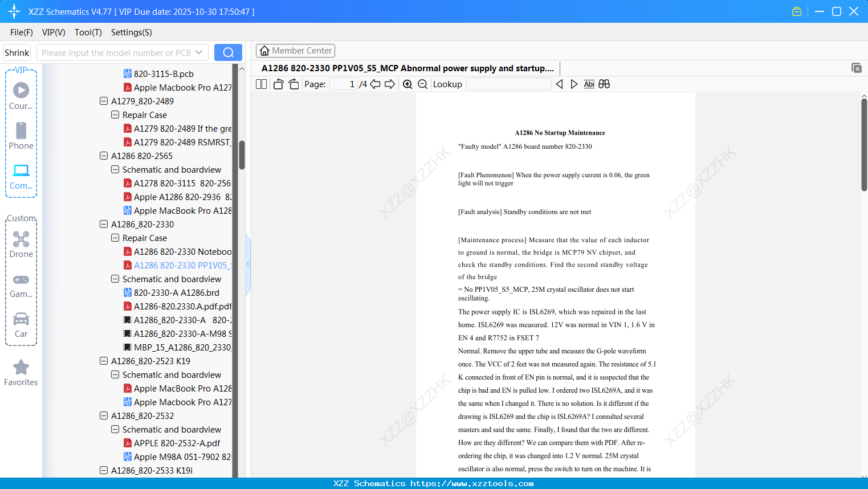Toggle two-page view layout icon

(261, 84)
